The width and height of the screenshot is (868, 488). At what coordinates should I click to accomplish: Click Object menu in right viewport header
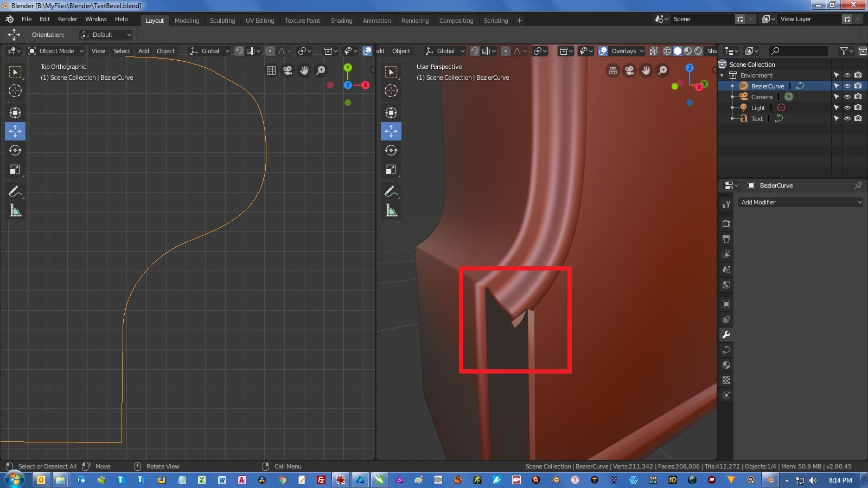pyautogui.click(x=401, y=51)
